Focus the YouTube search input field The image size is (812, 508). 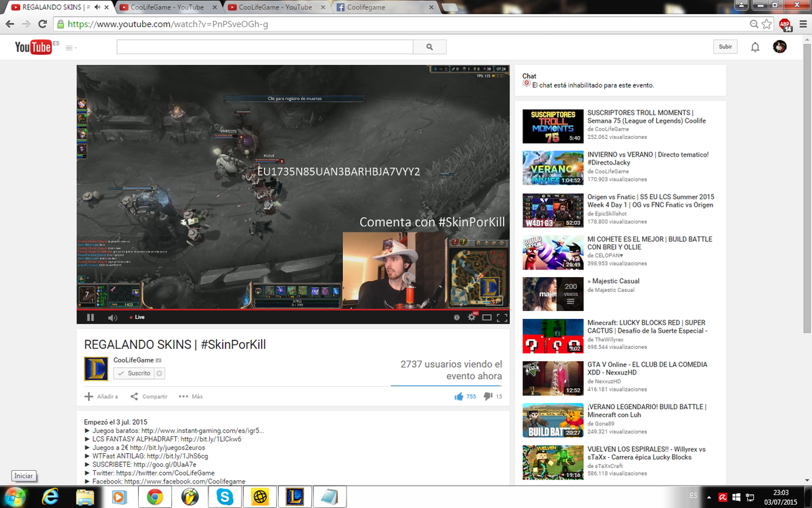click(x=265, y=47)
